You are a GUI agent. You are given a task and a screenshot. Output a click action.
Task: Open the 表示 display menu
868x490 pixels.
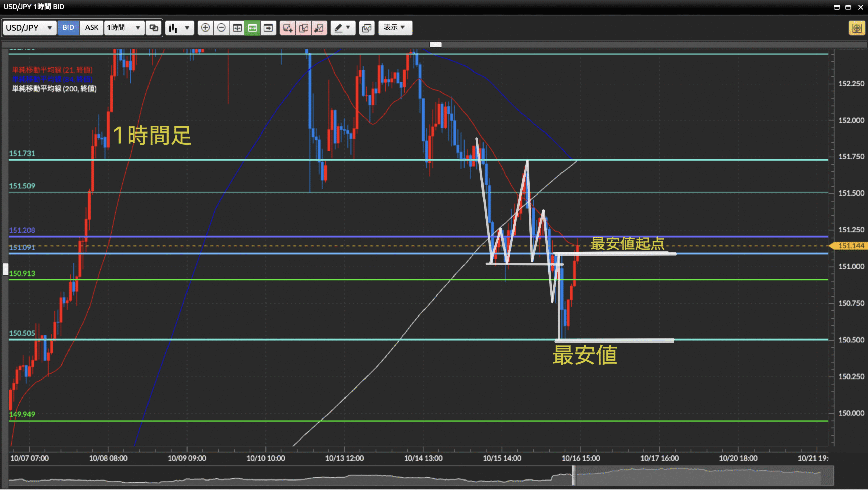[395, 28]
